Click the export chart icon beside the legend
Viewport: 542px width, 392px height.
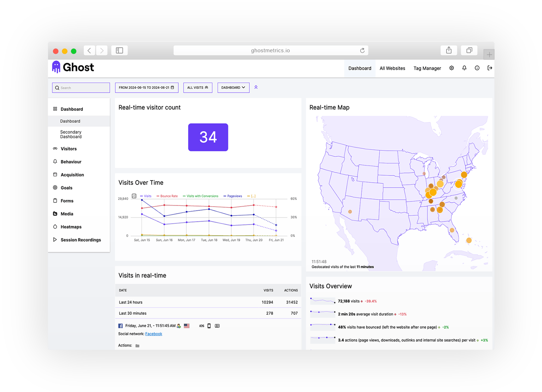coord(134,196)
